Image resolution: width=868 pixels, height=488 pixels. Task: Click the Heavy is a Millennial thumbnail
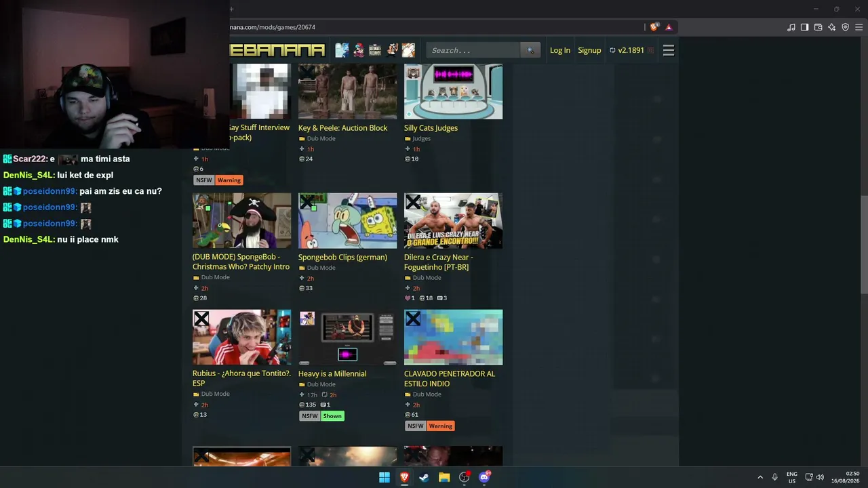pos(348,338)
